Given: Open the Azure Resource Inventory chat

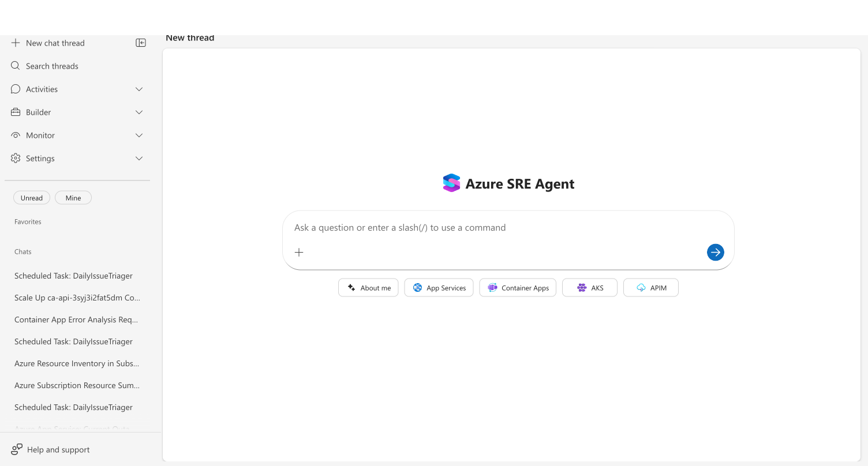Looking at the screenshot, I should (x=77, y=363).
